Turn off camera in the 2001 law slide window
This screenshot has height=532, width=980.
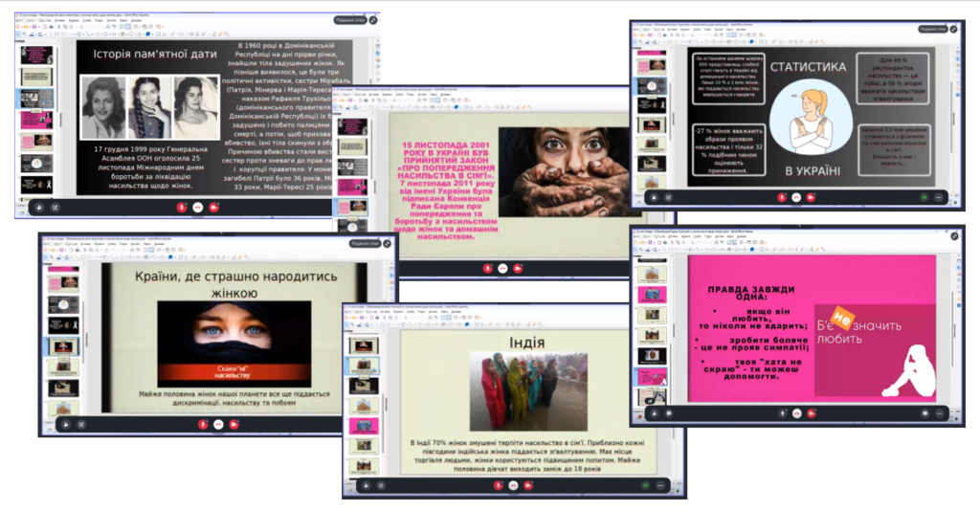(518, 268)
